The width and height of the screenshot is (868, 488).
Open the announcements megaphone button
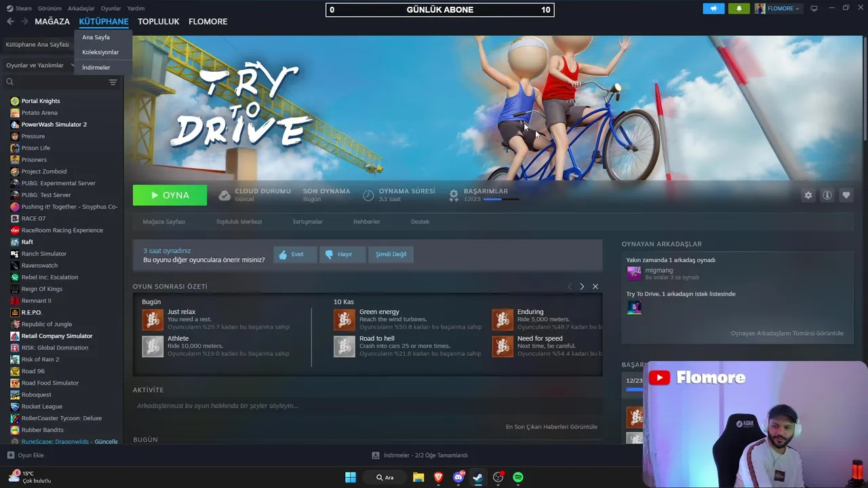coord(713,8)
